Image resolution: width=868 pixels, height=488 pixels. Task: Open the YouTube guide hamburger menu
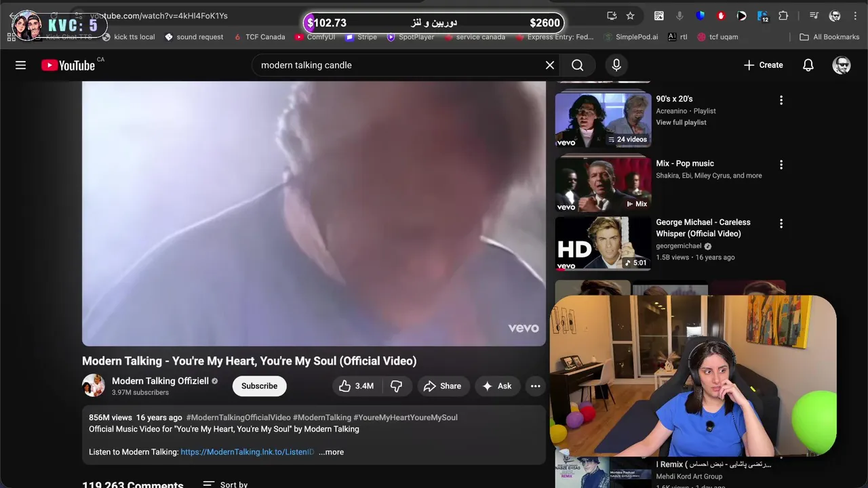click(20, 65)
